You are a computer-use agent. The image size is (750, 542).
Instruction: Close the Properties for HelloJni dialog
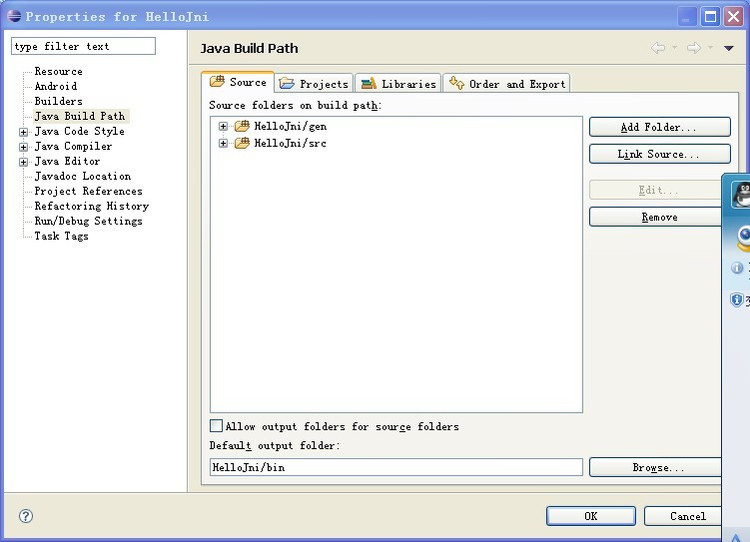(733, 17)
